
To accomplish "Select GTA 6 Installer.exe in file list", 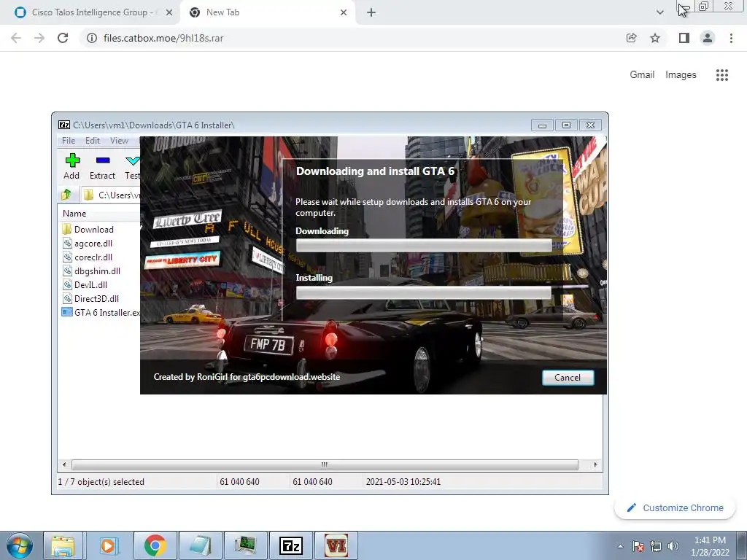I will pos(101,312).
